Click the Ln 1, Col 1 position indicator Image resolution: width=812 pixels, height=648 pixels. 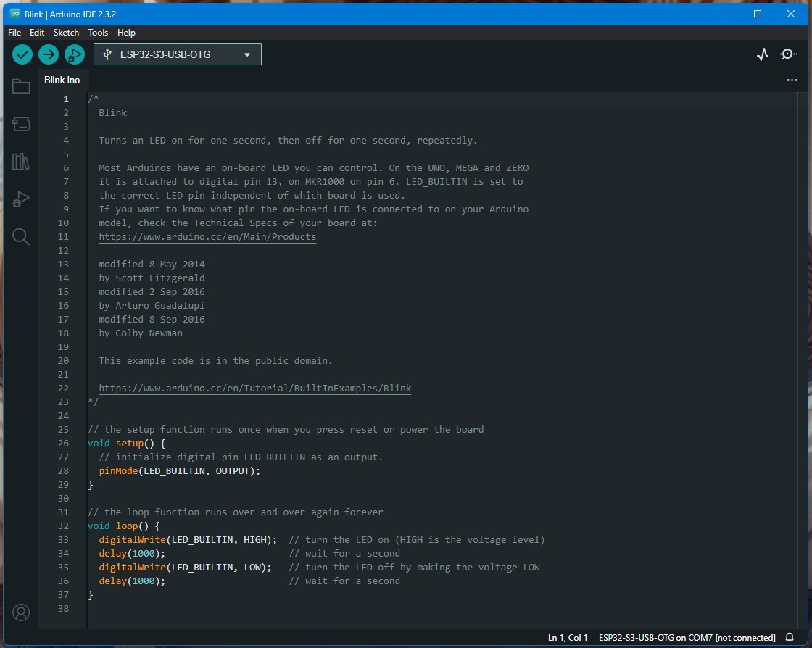coord(568,638)
